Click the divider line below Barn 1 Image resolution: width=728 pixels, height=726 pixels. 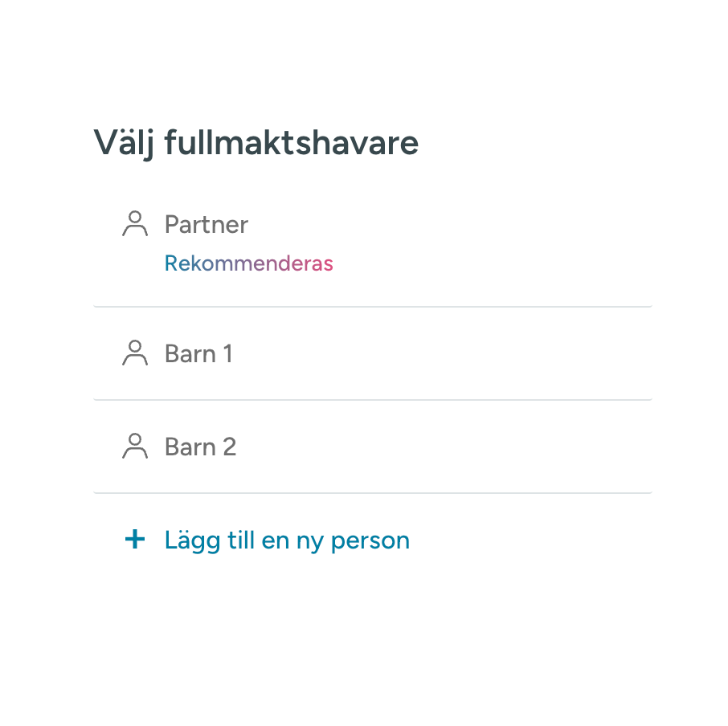(373, 399)
